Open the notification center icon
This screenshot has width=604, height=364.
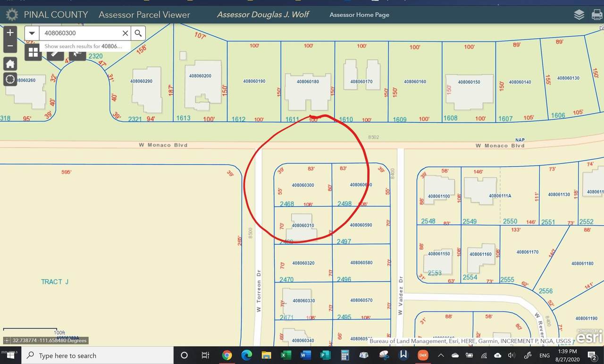(x=593, y=356)
